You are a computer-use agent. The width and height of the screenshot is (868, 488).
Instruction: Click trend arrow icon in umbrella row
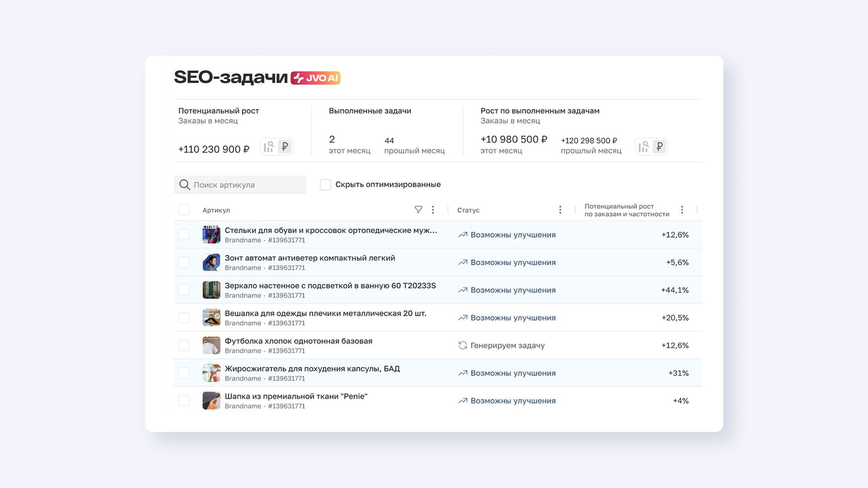point(462,263)
